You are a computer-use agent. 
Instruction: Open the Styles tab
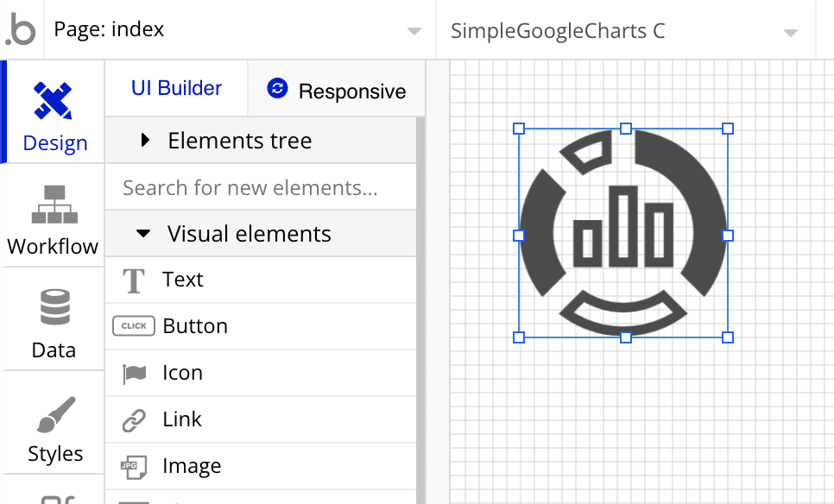(54, 427)
